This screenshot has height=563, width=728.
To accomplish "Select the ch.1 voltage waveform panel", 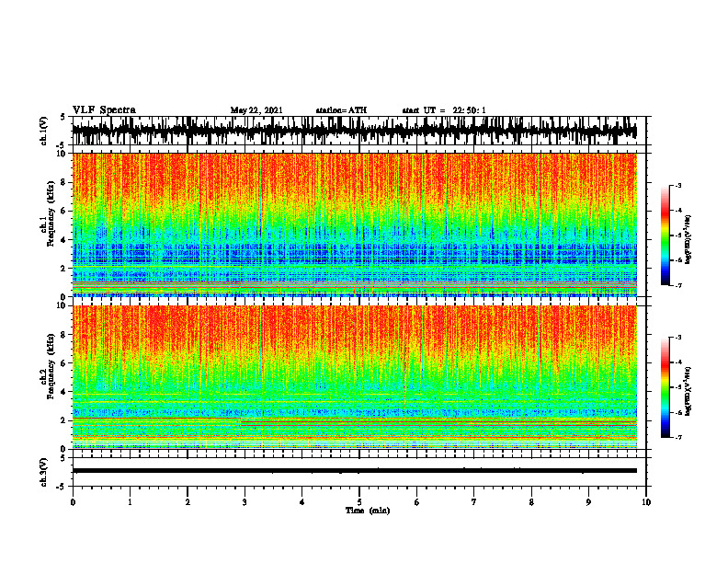I will (359, 131).
